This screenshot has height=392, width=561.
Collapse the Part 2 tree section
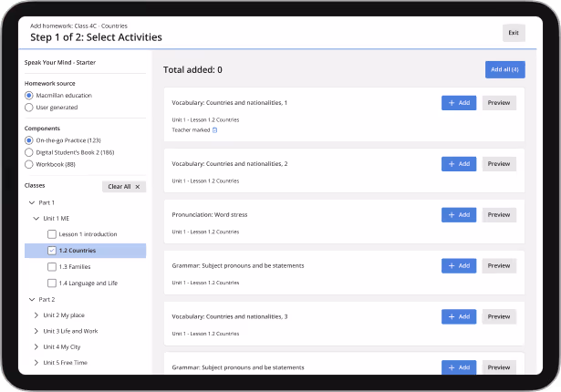pyautogui.click(x=32, y=299)
